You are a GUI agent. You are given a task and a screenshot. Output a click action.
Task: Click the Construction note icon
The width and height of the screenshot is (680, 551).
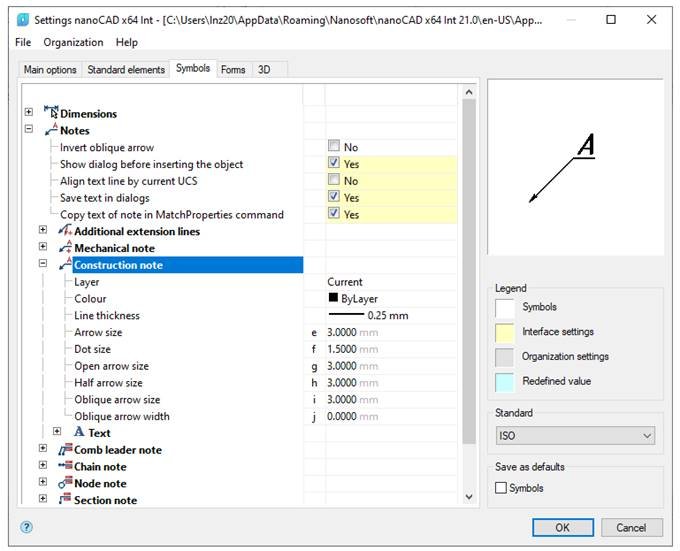[x=65, y=264]
